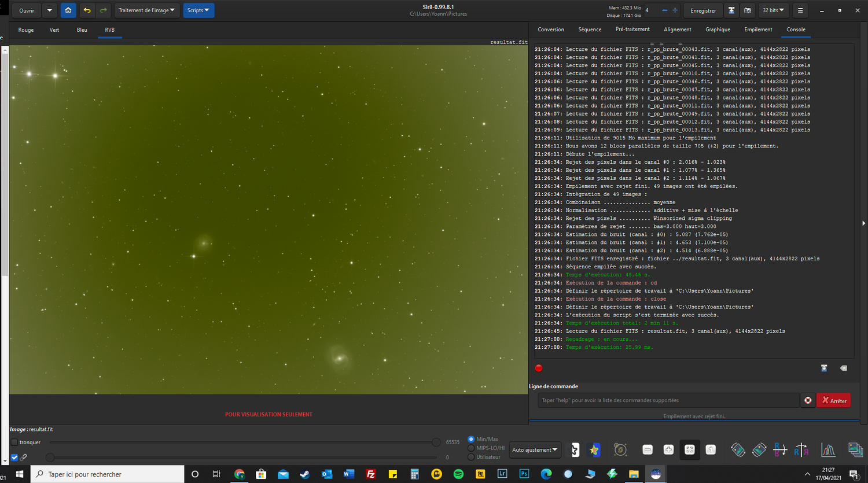Select the Rouge channel tab
868x483 pixels.
coord(26,30)
